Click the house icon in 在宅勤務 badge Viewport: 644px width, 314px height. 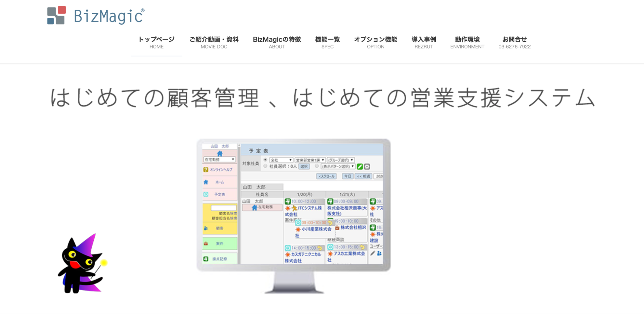[255, 208]
